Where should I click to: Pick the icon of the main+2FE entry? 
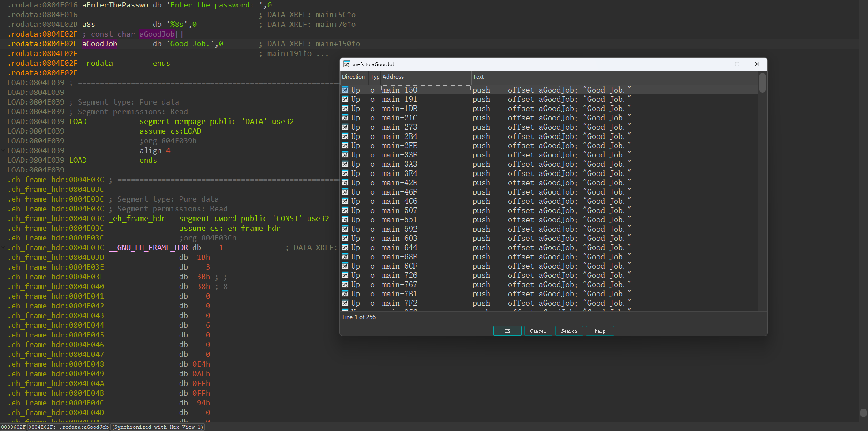[x=345, y=146]
